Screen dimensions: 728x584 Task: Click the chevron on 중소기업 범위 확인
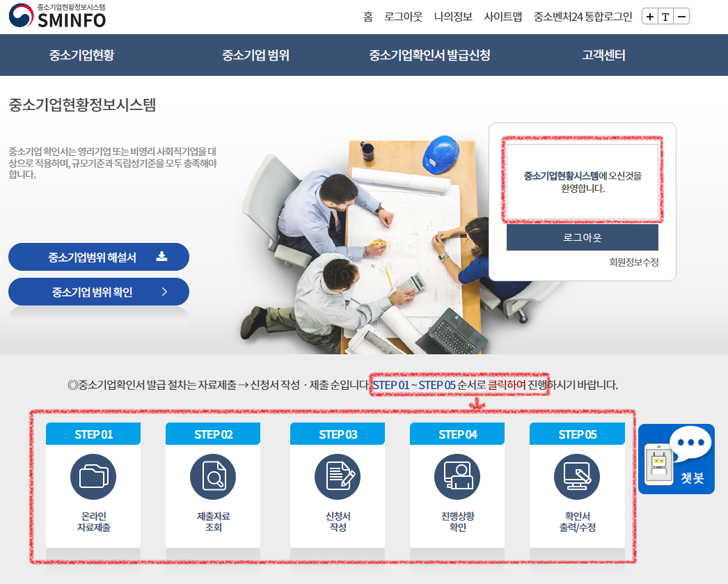click(x=164, y=292)
